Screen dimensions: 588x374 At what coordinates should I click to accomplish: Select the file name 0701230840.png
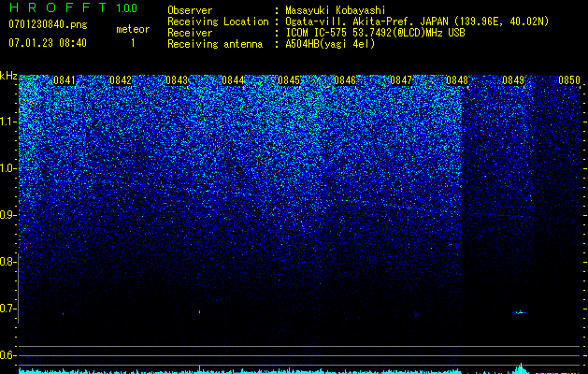48,24
